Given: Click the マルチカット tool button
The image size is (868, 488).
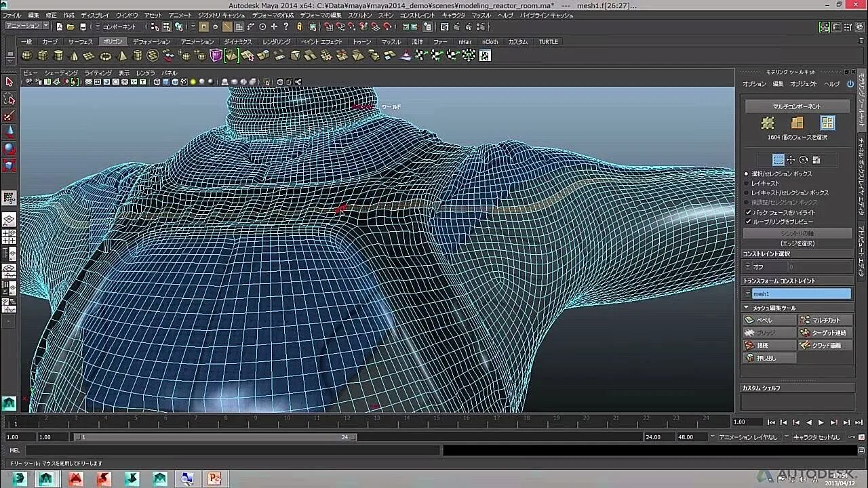Looking at the screenshot, I should pyautogui.click(x=825, y=320).
